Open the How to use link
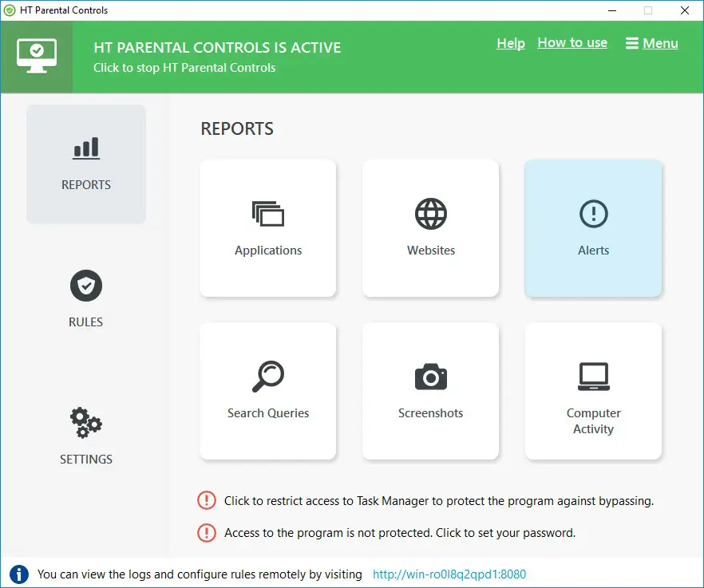This screenshot has width=704, height=588. tap(572, 42)
